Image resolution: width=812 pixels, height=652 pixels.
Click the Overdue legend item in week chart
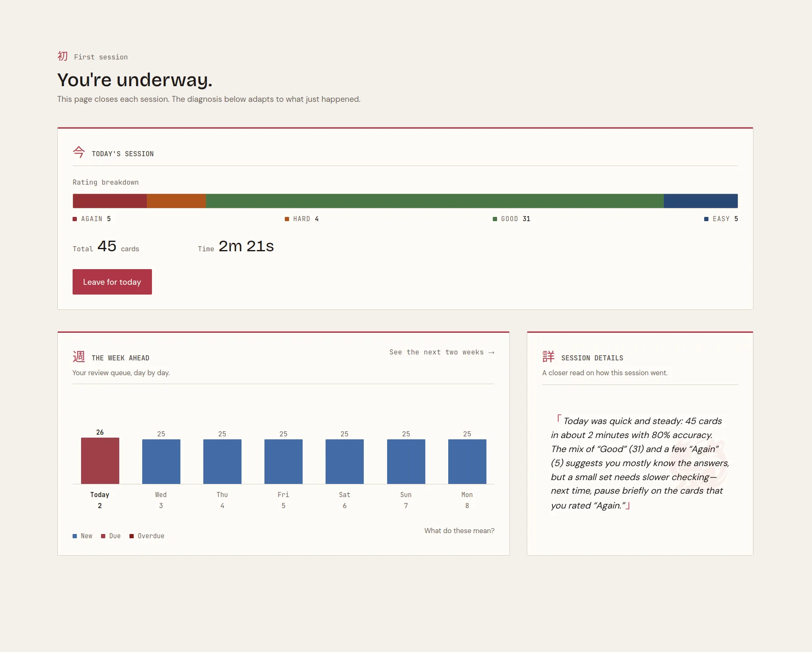tap(147, 536)
